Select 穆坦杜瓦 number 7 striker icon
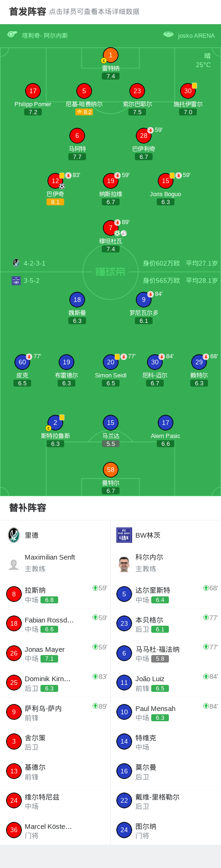Viewport: 221px width, 868px height. point(111,228)
